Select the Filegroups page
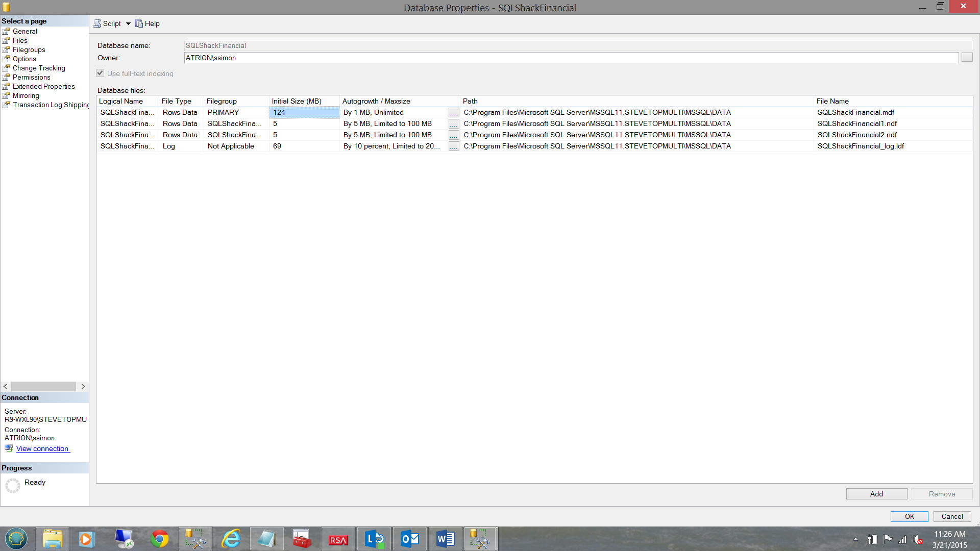The height and width of the screenshot is (551, 980). 29,49
